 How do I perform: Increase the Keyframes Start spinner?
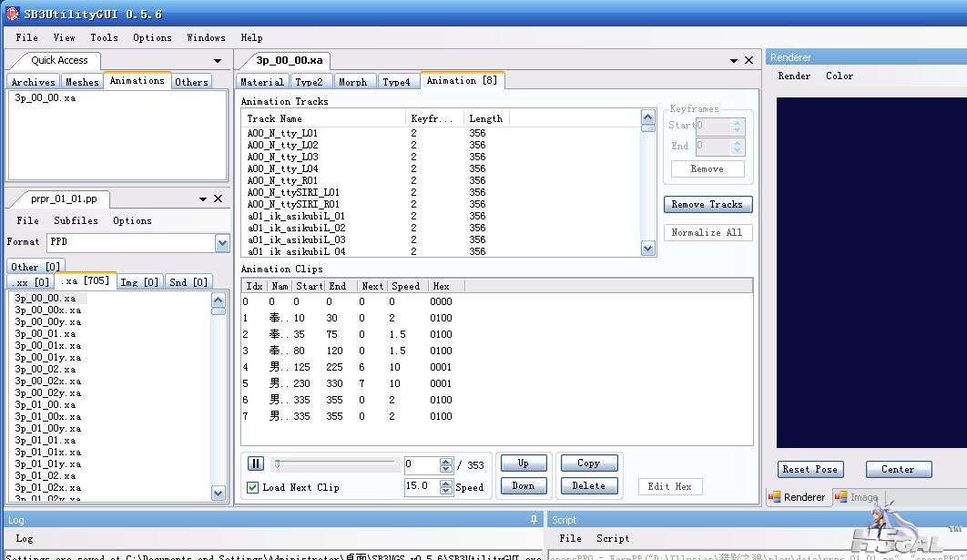tap(737, 123)
